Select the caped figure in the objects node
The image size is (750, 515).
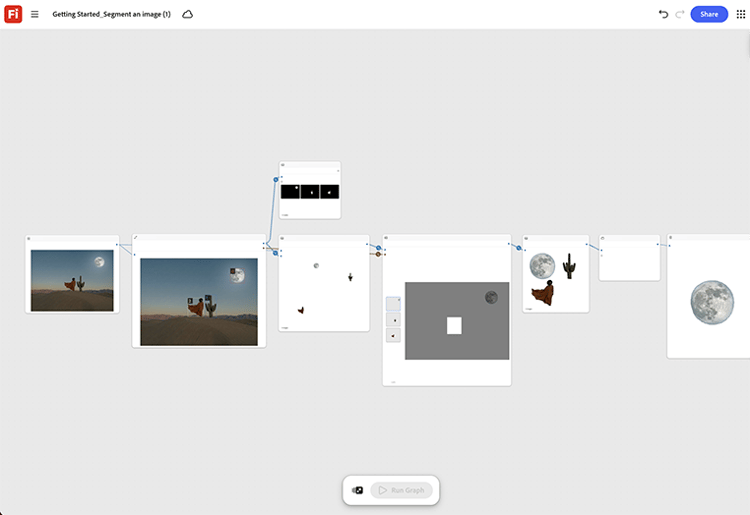[x=543, y=293]
